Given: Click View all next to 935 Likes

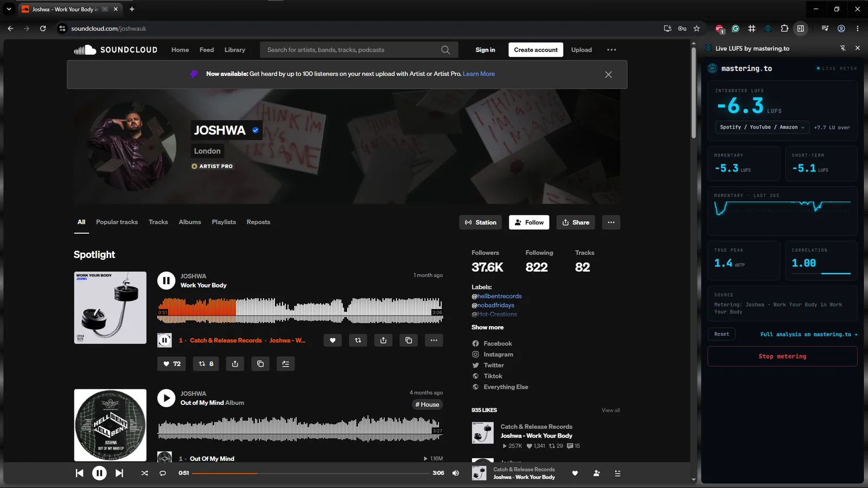Looking at the screenshot, I should click(610, 410).
